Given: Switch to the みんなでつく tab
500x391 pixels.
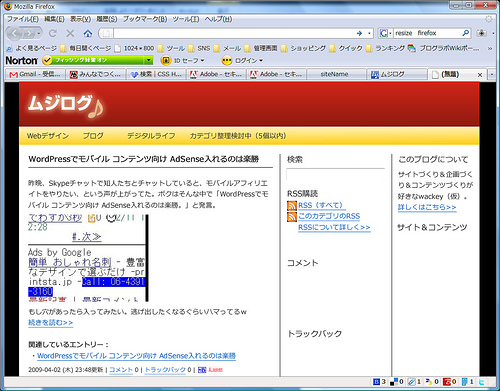Looking at the screenshot, I should tap(95, 74).
